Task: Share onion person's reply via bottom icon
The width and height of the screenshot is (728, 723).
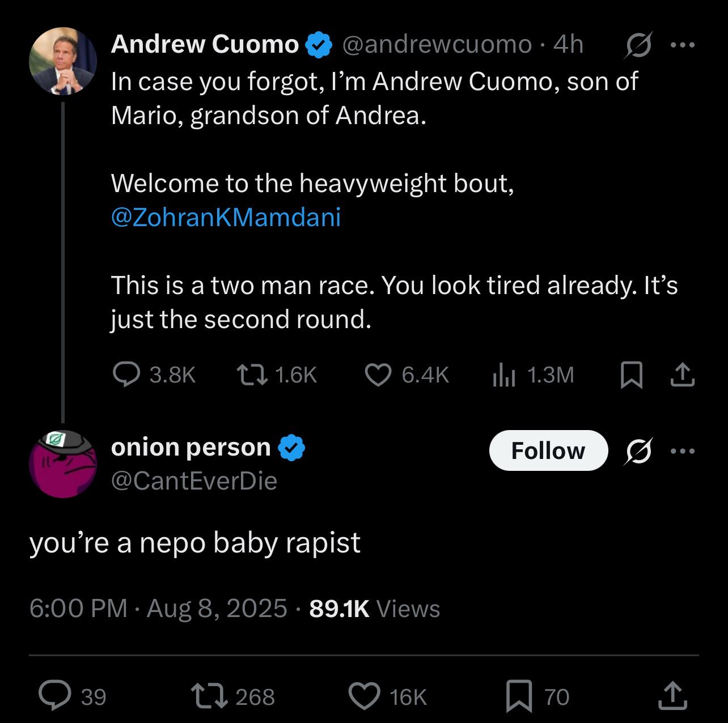Action: (672, 696)
